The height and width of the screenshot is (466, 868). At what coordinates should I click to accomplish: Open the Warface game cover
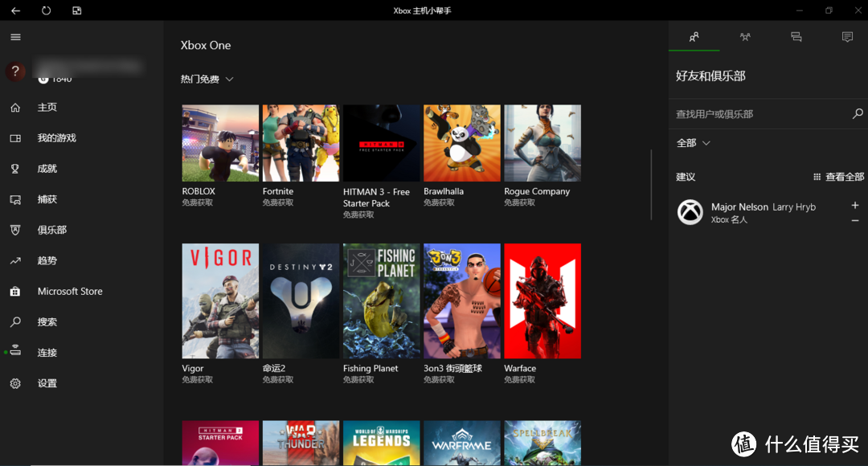point(542,301)
